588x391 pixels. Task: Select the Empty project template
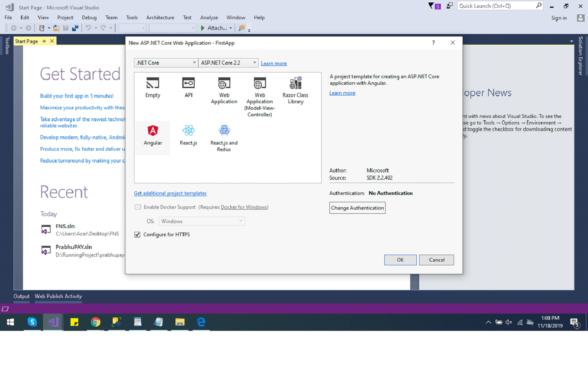(152, 88)
